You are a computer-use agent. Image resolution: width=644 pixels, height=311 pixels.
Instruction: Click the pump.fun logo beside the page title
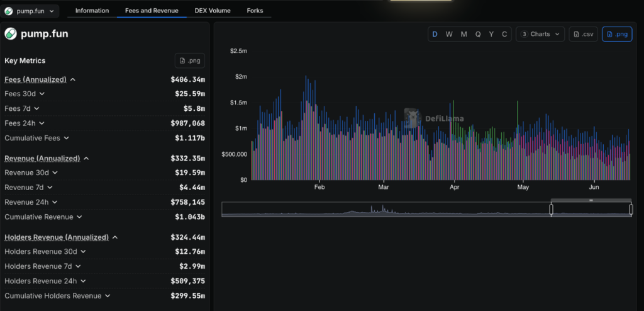(x=11, y=34)
